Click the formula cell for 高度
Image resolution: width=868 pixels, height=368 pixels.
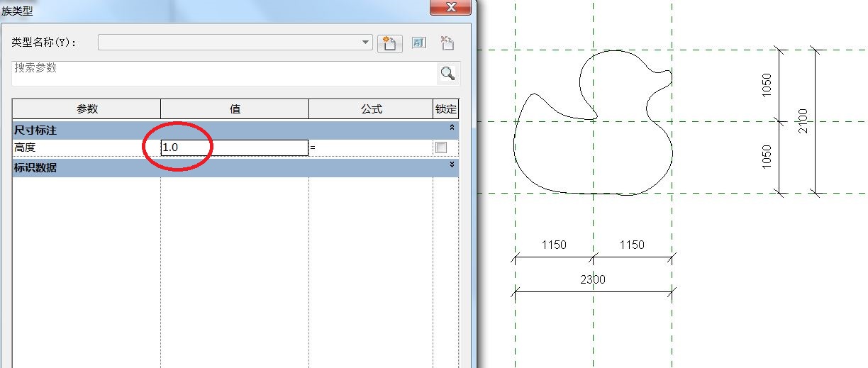371,147
